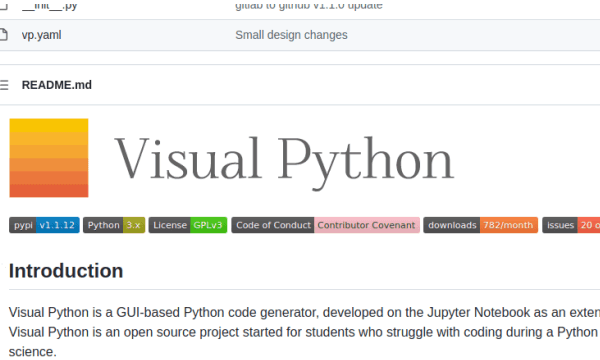Viewport: 600px width, 360px height.
Task: Click the Introduction heading
Action: click(x=66, y=271)
